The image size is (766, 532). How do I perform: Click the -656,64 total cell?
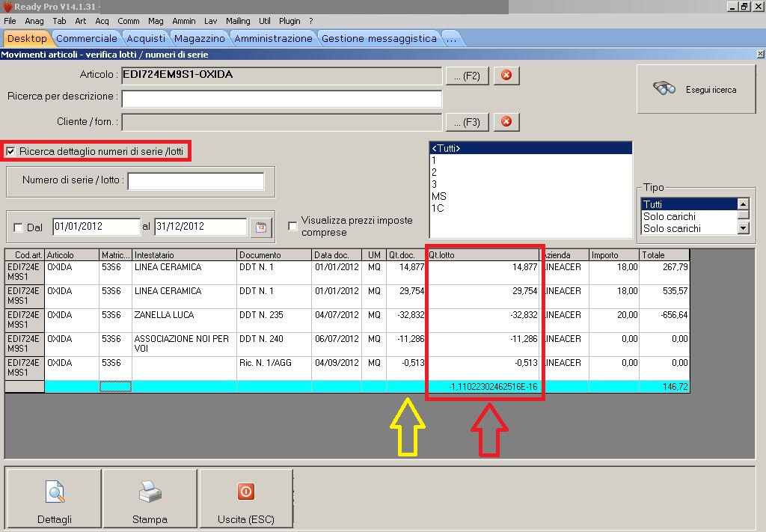[664, 320]
